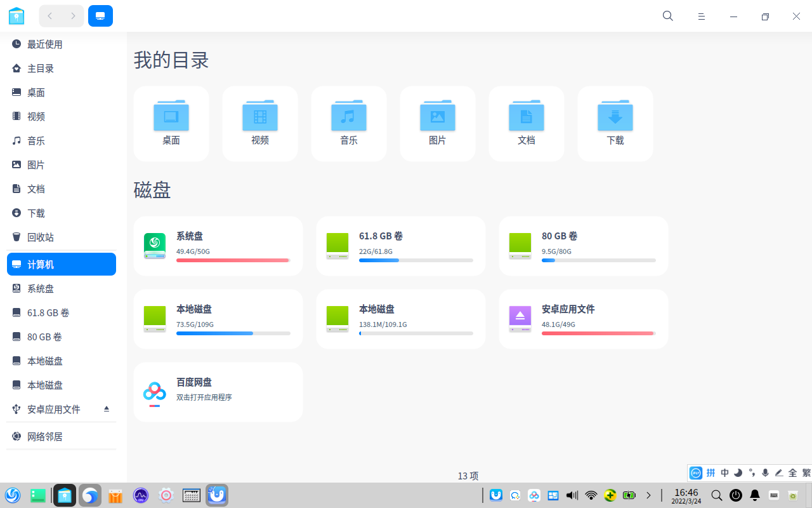Image resolution: width=812 pixels, height=508 pixels.
Task: Open the 视频 folder card
Action: [x=260, y=124]
